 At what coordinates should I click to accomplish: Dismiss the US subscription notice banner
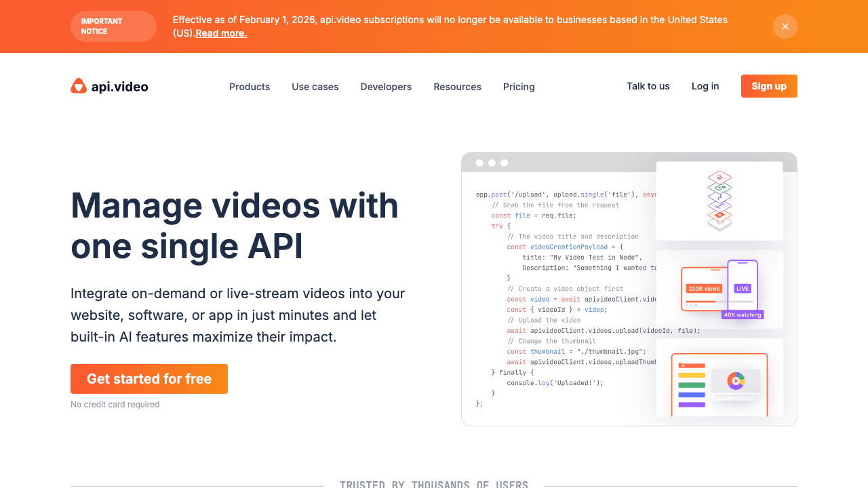coord(785,26)
